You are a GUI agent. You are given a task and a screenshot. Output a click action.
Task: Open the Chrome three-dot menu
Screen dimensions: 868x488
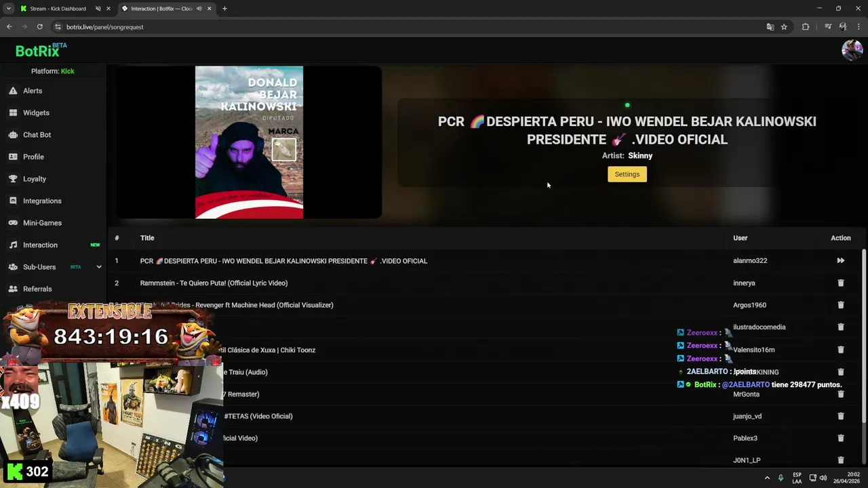(x=859, y=27)
